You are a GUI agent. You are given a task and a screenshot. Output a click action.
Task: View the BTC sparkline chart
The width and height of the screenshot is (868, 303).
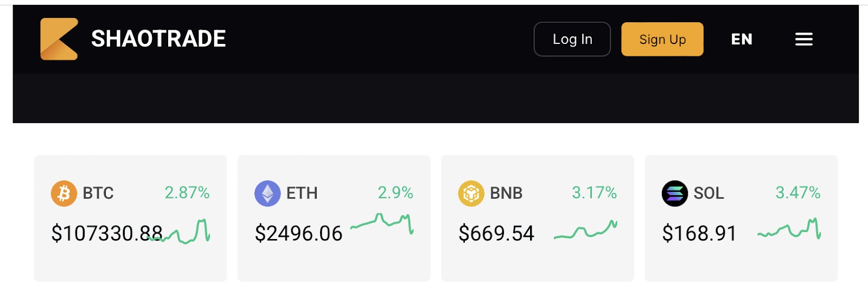178,231
